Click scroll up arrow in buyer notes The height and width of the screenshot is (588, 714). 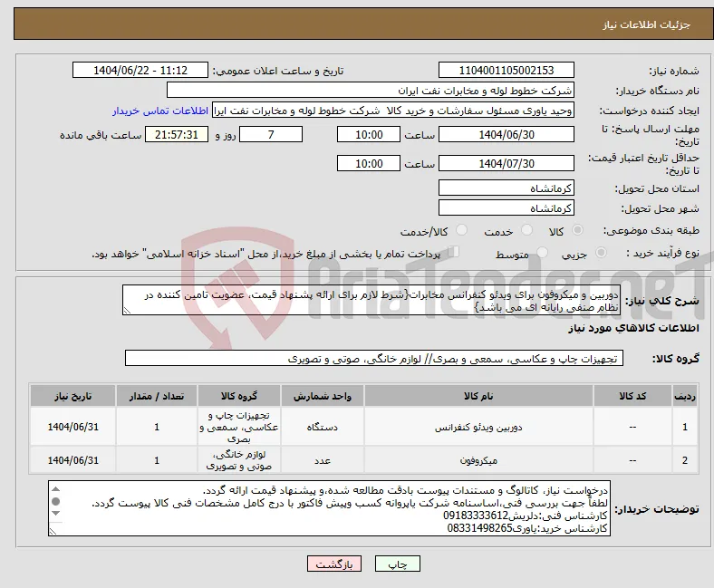(x=55, y=488)
